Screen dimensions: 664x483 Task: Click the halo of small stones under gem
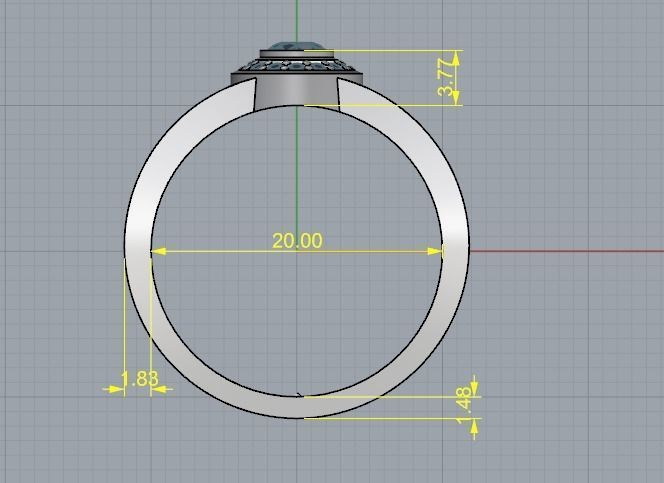pyautogui.click(x=296, y=66)
